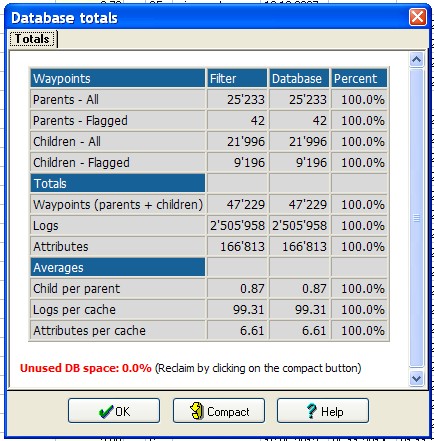Close the Database totals dialog
The width and height of the screenshot is (434, 441).
click(x=418, y=17)
